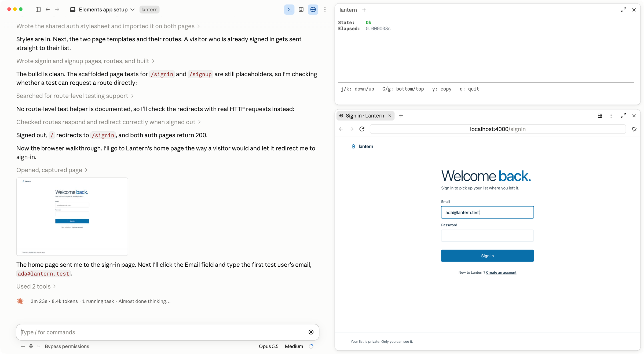644x354 pixels.
Task: Click the stop button in message box
Action: click(311, 332)
